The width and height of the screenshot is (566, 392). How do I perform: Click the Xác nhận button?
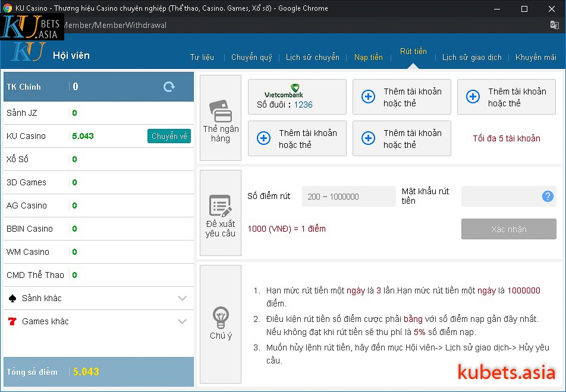[508, 229]
